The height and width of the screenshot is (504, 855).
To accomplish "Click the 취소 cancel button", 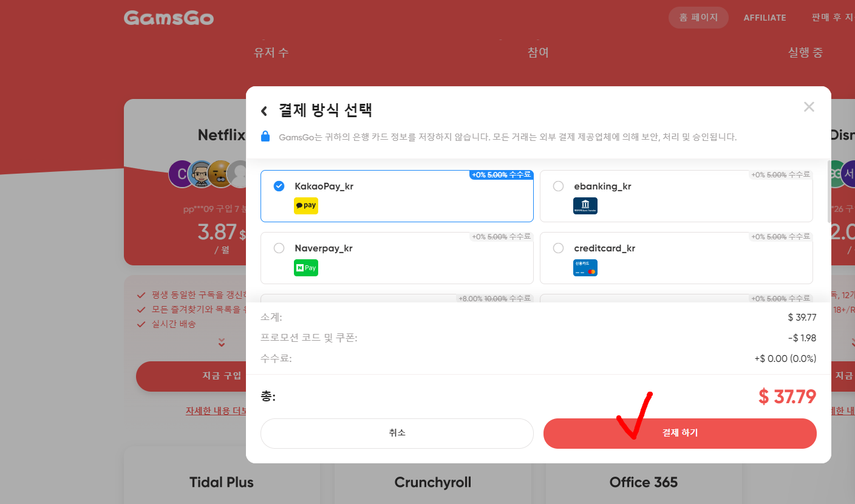I will 397,434.
